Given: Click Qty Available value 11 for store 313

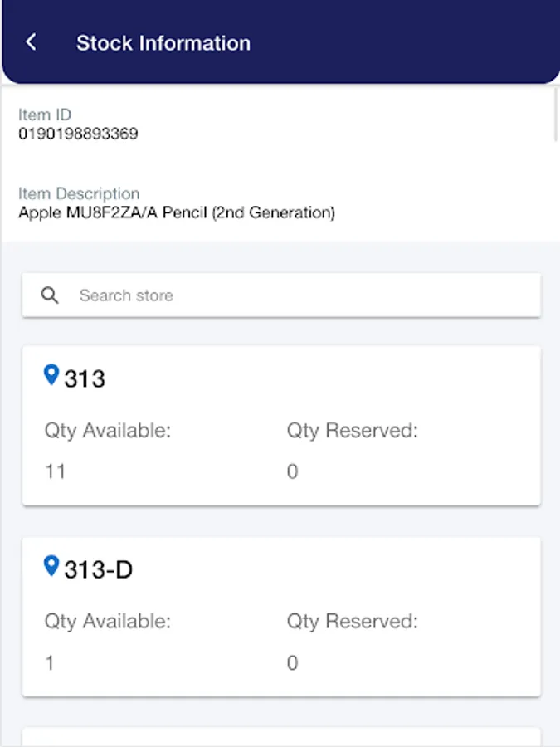Looking at the screenshot, I should [55, 472].
